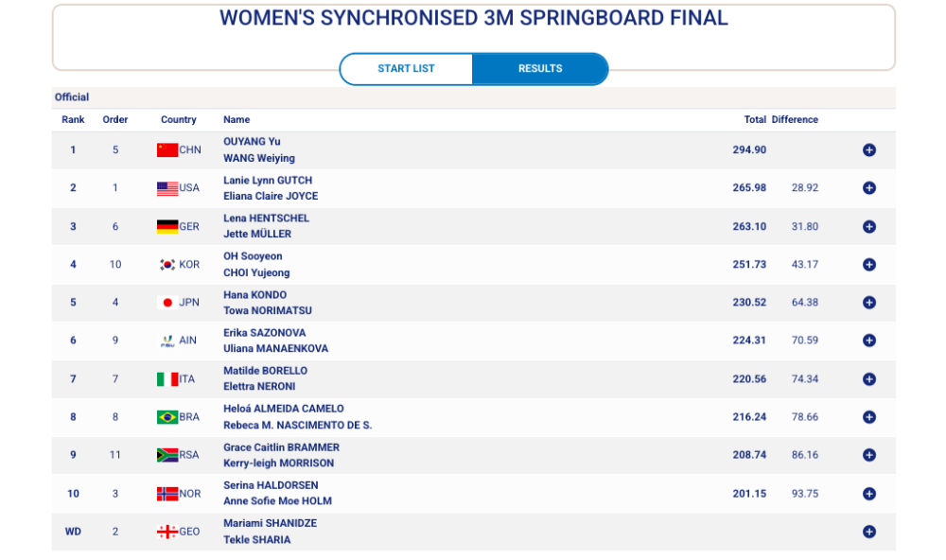Click the Difference column header

pos(795,120)
